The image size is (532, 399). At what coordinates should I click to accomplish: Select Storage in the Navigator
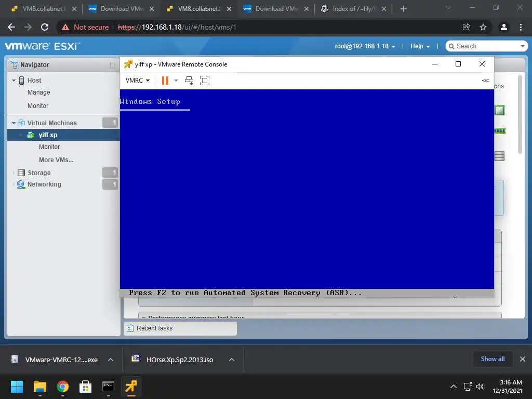(39, 172)
